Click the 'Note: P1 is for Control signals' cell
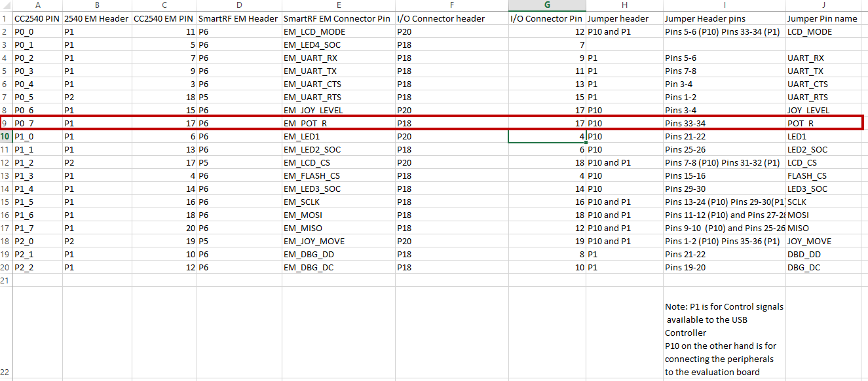The width and height of the screenshot is (868, 381). pos(725,333)
